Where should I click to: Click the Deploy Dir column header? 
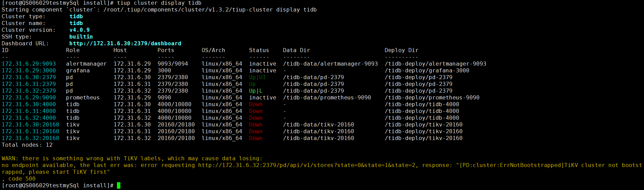pos(402,50)
